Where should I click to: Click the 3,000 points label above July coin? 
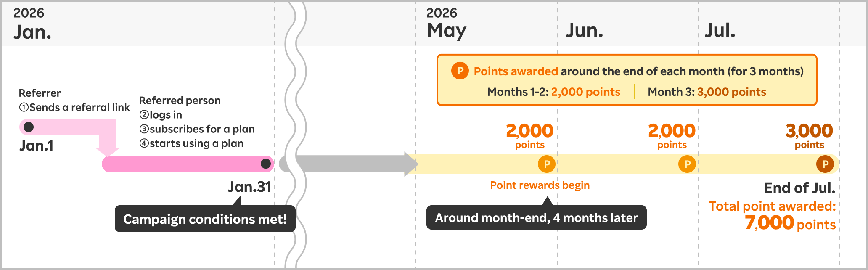coord(809,135)
